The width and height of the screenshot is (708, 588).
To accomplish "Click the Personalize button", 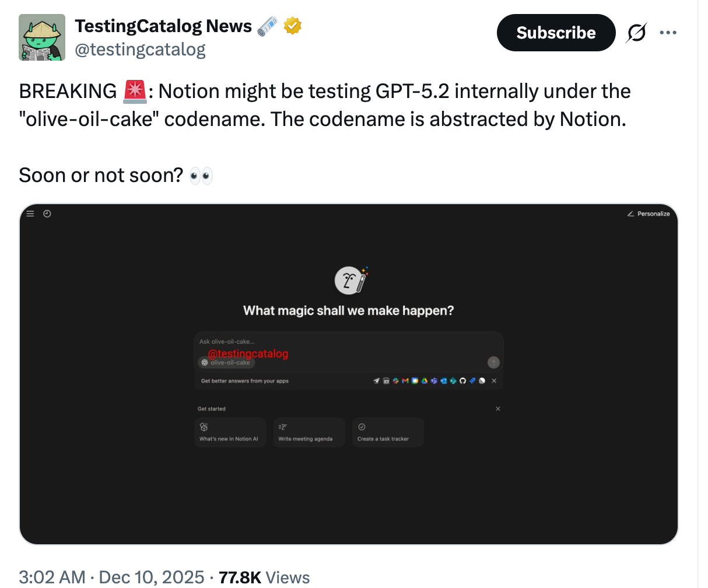I will (649, 214).
